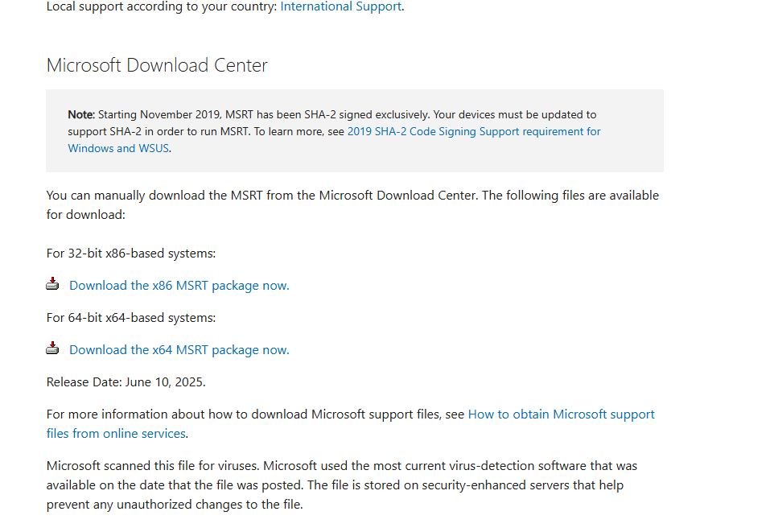Click 'files from online services' link text
The height and width of the screenshot is (532, 774).
click(116, 433)
